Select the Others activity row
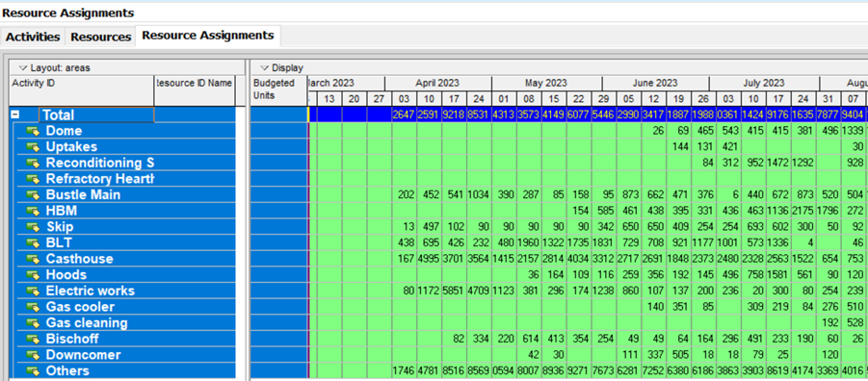 [x=124, y=371]
